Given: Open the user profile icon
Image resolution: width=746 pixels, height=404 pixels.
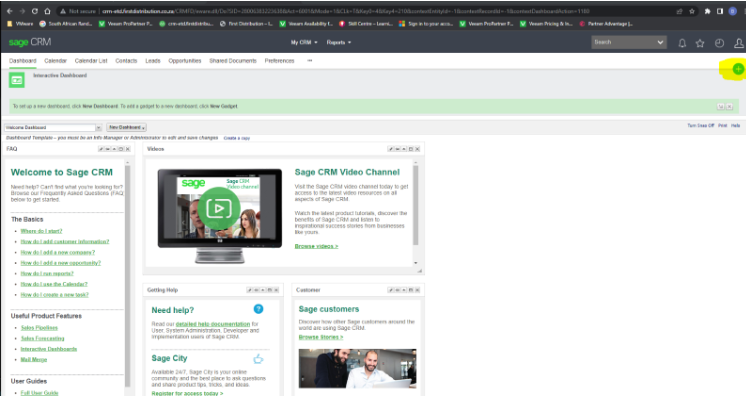Looking at the screenshot, I should coord(738,43).
